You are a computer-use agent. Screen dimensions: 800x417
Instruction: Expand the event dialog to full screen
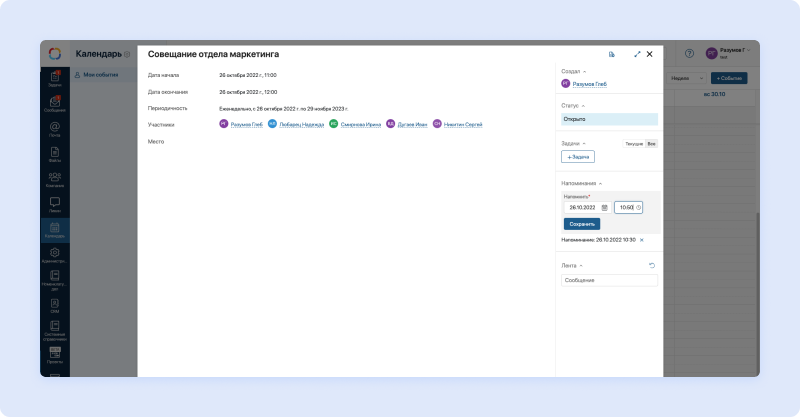click(637, 54)
